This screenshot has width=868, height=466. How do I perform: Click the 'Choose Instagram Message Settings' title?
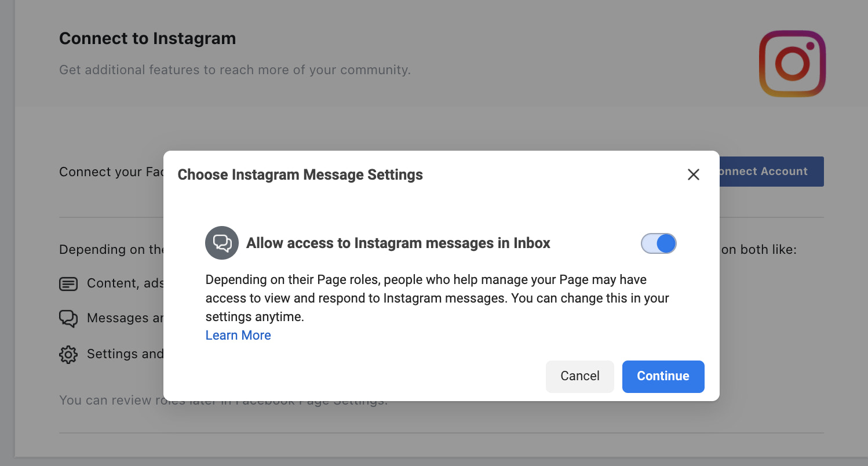pyautogui.click(x=300, y=174)
